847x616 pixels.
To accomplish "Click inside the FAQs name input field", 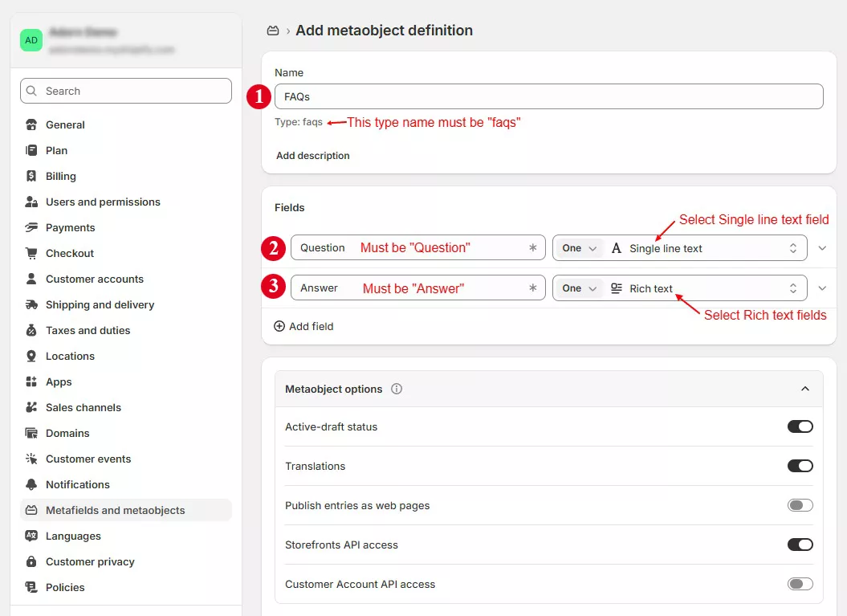I will coord(548,96).
